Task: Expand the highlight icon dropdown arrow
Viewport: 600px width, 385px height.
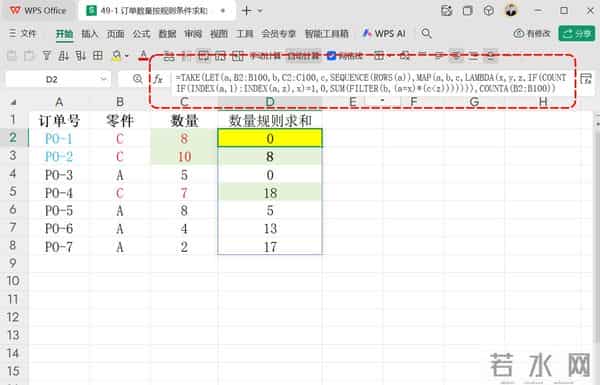Action: coord(127,57)
